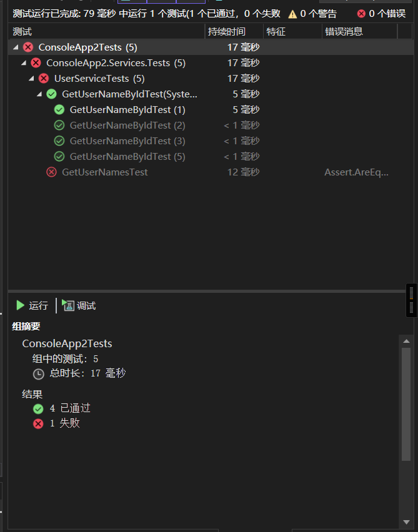Click the 0 个警告 warnings count
The width and height of the screenshot is (418, 532).
(x=318, y=14)
